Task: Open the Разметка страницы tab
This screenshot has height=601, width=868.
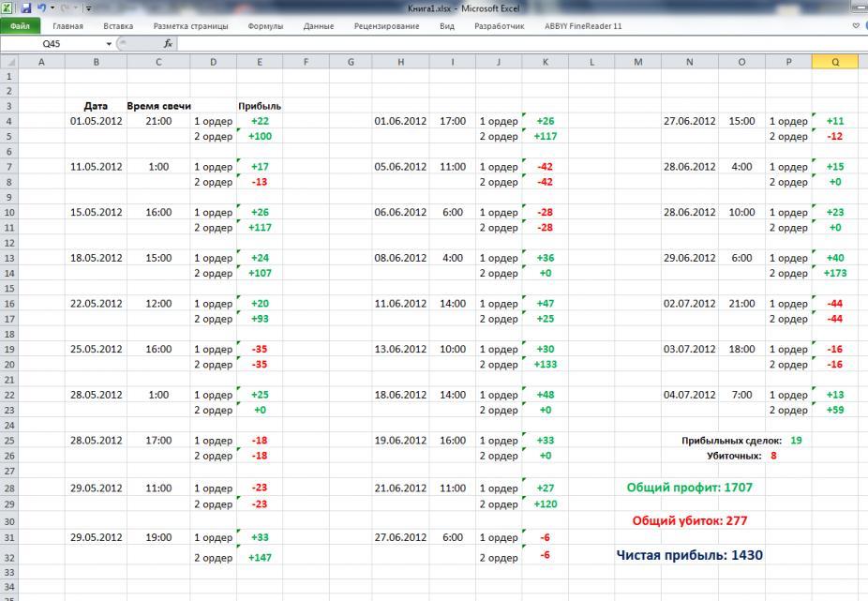Action: (x=190, y=26)
